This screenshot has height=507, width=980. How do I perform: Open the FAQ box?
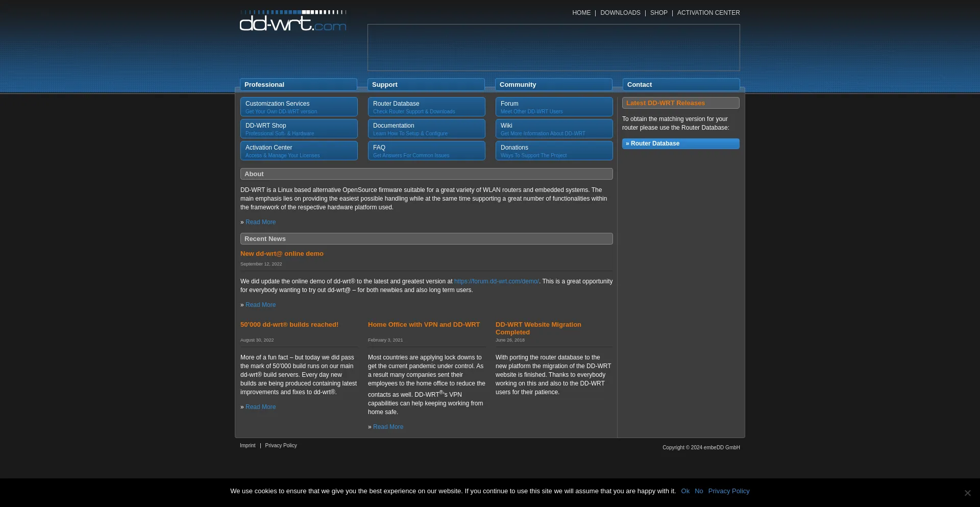(427, 151)
